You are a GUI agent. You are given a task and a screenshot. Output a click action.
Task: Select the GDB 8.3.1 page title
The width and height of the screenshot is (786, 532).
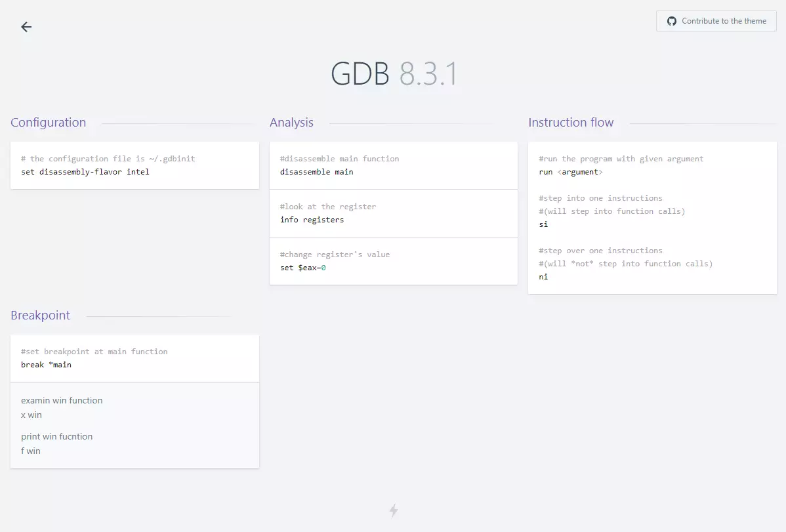tap(394, 74)
